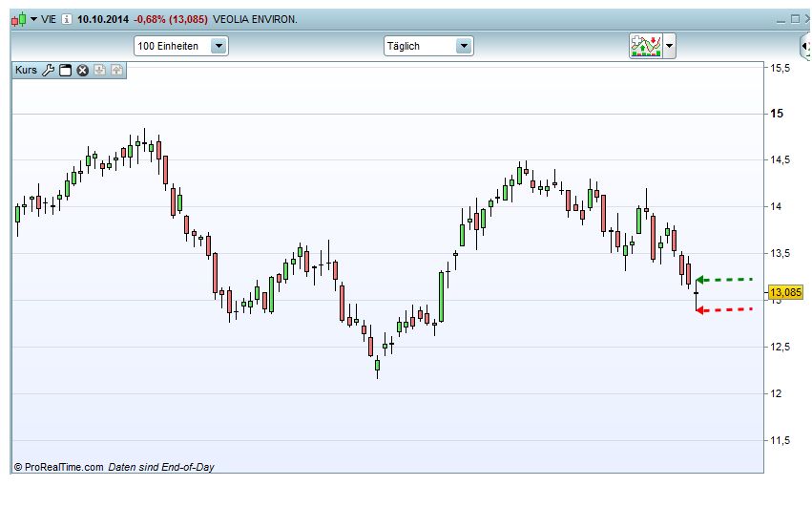This screenshot has width=812, height=528.
Task: Remove the Kurs panel with X icon
Action: pos(82,70)
